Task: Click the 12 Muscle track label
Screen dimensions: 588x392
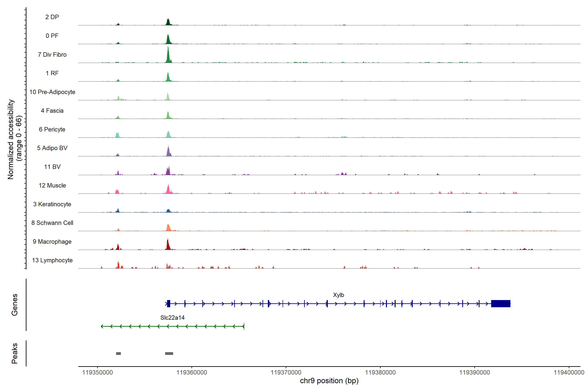Action: 52,186
